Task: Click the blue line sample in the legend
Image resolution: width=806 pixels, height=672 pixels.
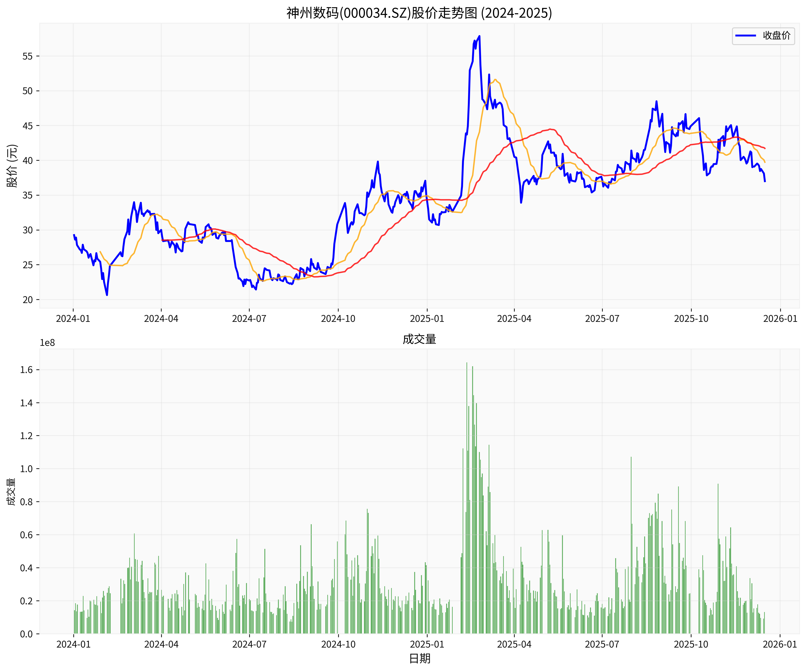Action: pos(745,36)
